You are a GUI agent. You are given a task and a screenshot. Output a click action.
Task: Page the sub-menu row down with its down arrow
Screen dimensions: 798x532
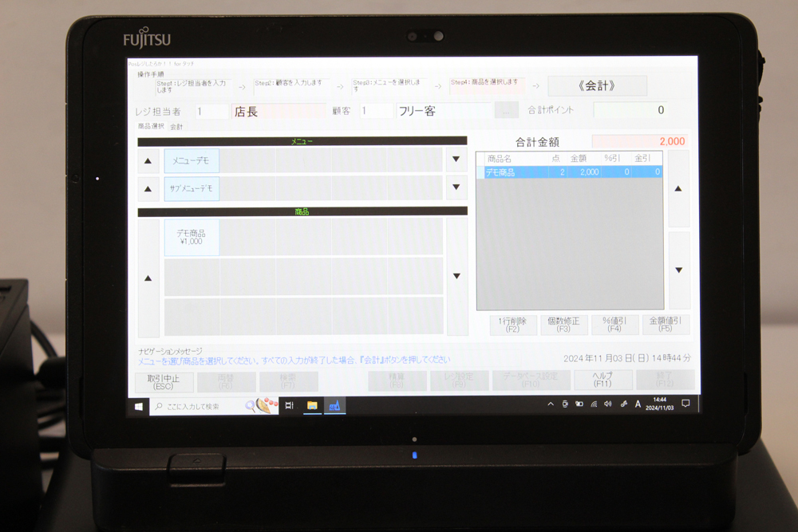tap(456, 187)
